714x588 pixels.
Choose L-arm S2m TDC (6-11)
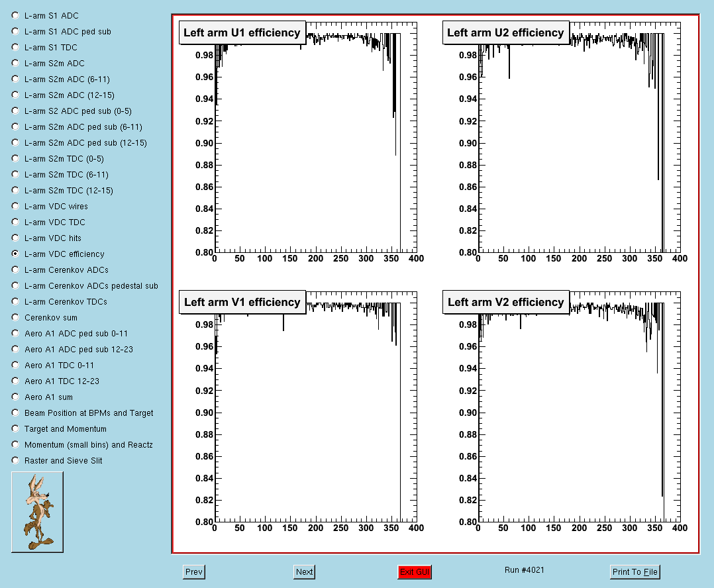(x=15, y=174)
